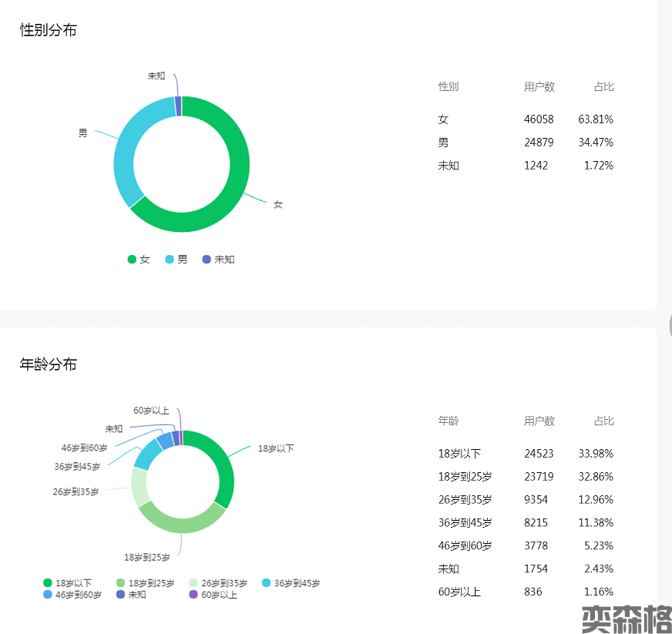Click light green 18岁到25岁 segment of age donut
This screenshot has height=634, width=672.
181,522
